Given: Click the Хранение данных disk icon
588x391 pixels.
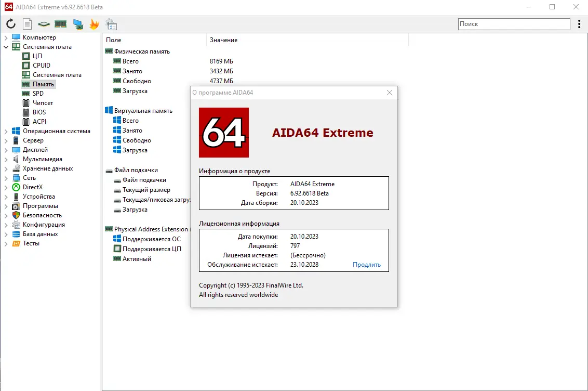Looking at the screenshot, I should point(16,168).
